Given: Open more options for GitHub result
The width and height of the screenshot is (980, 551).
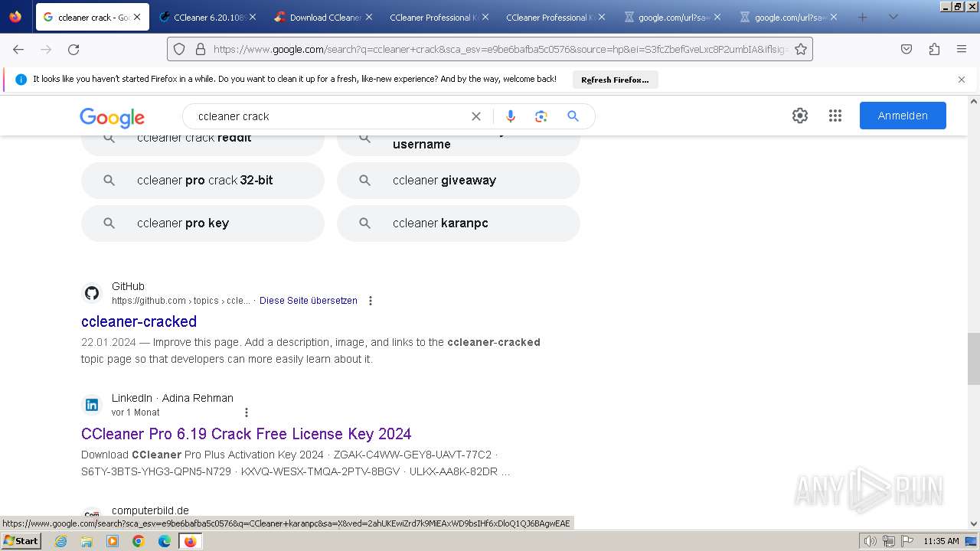Looking at the screenshot, I should (x=371, y=301).
